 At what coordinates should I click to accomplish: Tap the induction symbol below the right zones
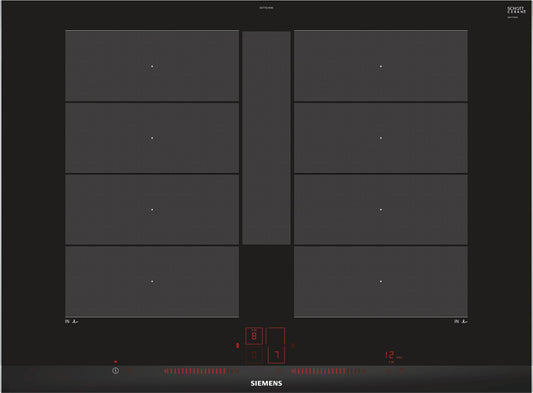(x=461, y=321)
